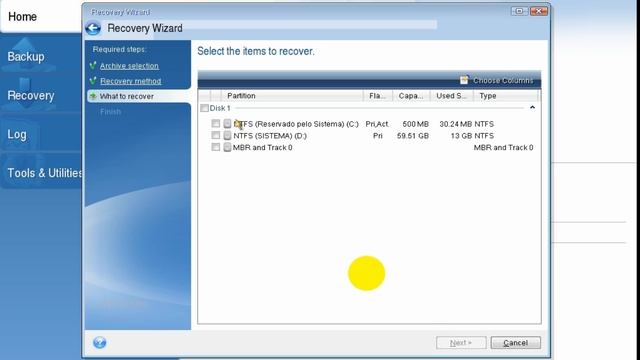Viewport: 640px width, 360px height.
Task: Click the Used Space column header
Action: (x=451, y=96)
